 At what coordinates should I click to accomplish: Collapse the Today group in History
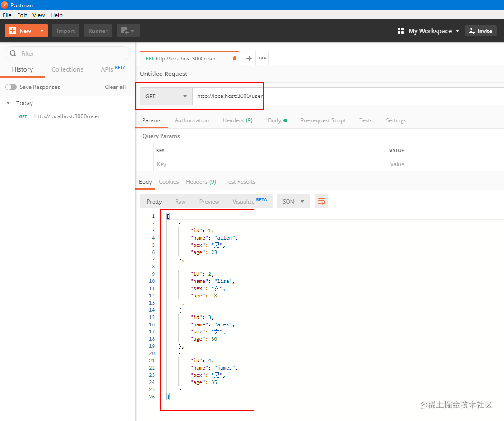[x=8, y=103]
